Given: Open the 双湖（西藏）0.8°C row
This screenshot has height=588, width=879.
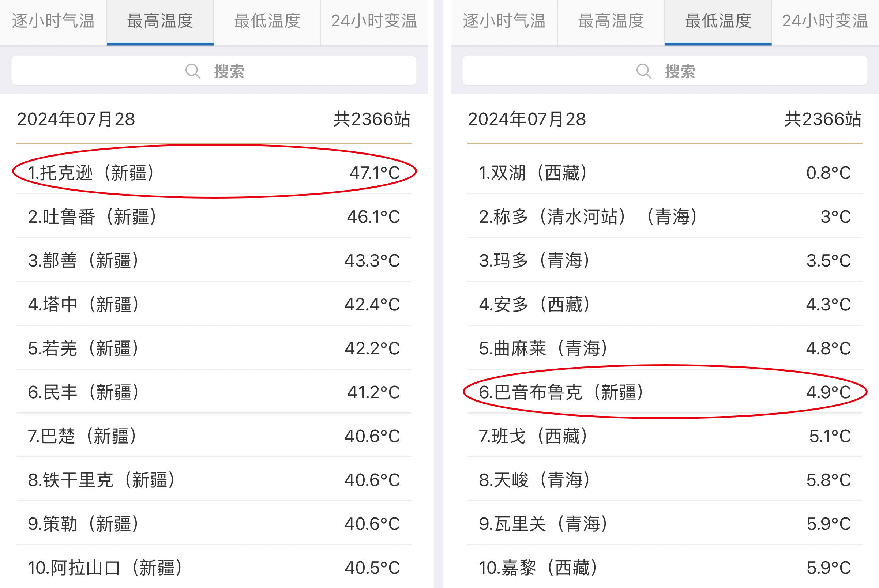Looking at the screenshot, I should [x=665, y=173].
